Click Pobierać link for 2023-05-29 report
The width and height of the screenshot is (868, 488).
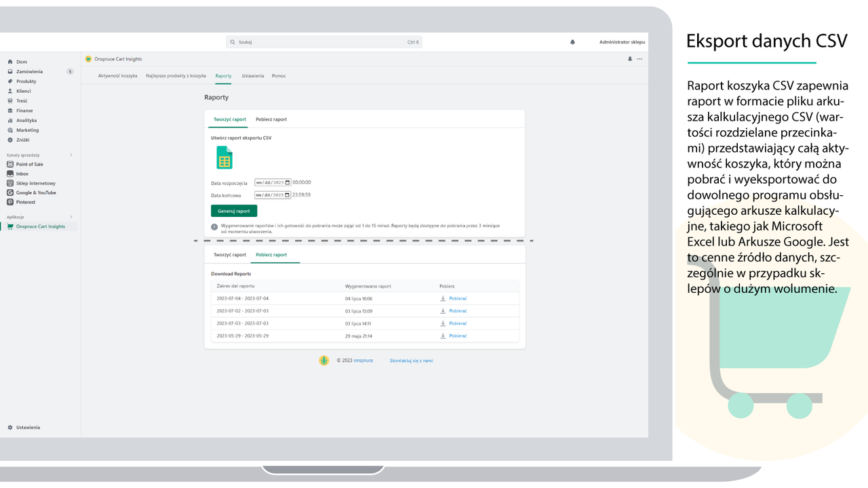click(x=458, y=335)
